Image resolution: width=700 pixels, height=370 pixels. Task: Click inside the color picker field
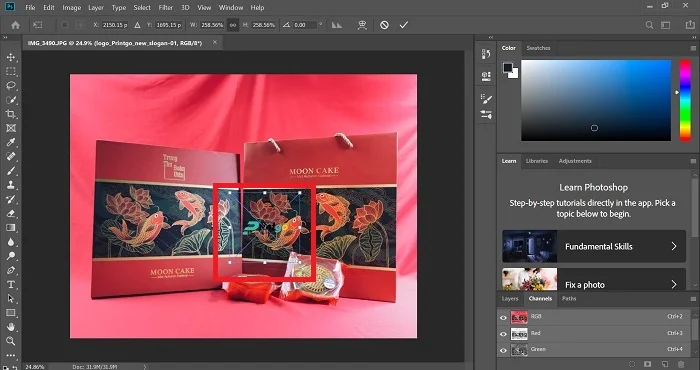596,100
